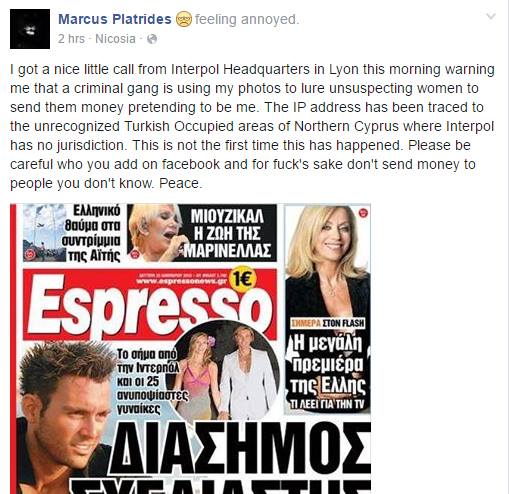Click the Ιντερπόλ 25 ανυποψίαστες γυναίκες caption

(x=150, y=381)
